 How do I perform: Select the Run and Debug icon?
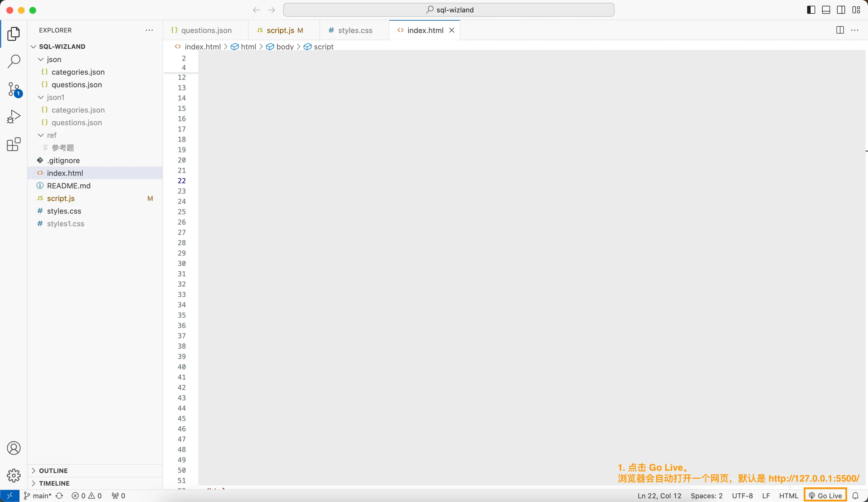(x=14, y=117)
